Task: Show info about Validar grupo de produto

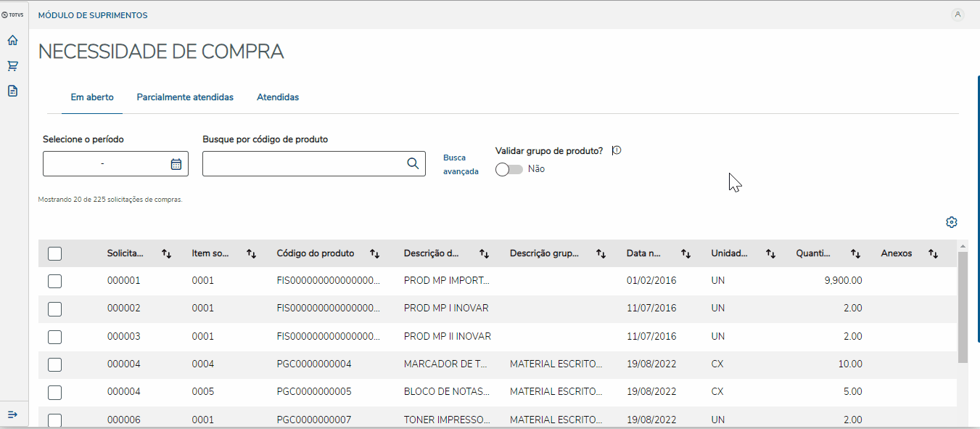Action: [x=617, y=151]
